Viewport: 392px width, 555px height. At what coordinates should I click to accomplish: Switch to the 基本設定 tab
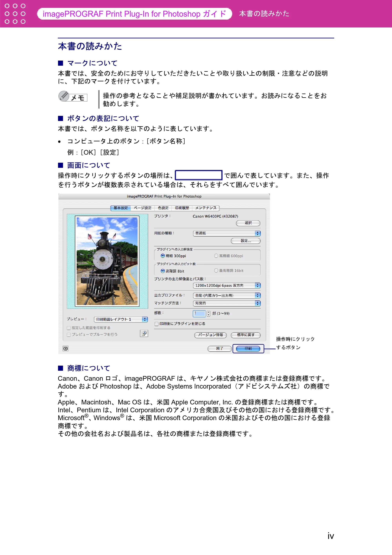click(x=121, y=208)
